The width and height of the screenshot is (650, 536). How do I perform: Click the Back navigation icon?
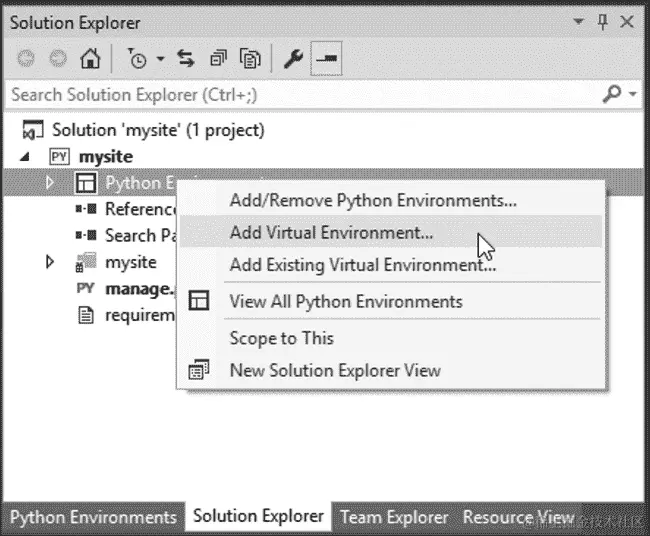[26, 58]
